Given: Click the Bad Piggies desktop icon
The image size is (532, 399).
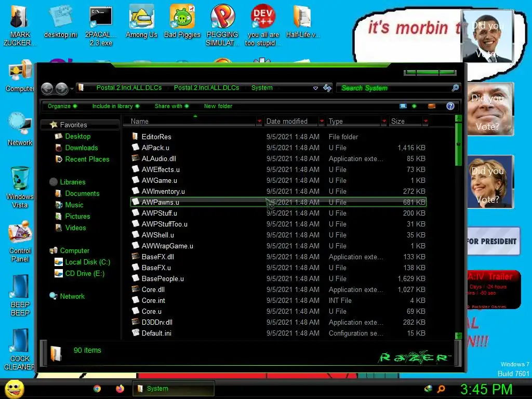Looking at the screenshot, I should coord(182,21).
